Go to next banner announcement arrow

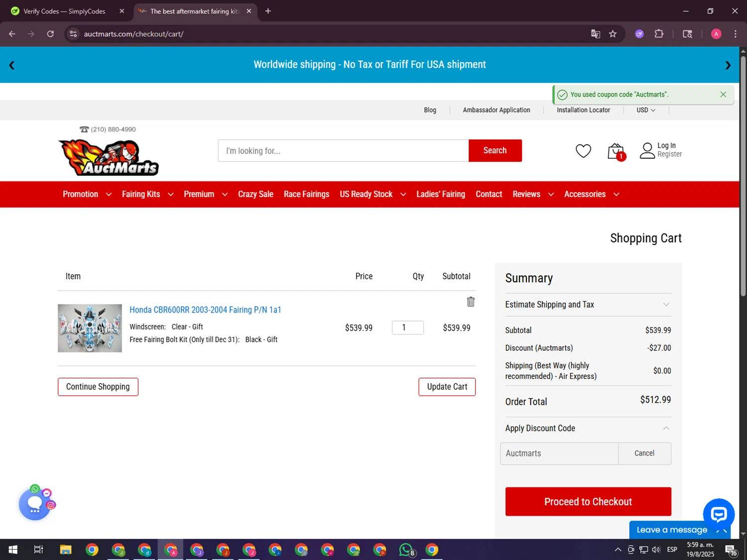[728, 65]
